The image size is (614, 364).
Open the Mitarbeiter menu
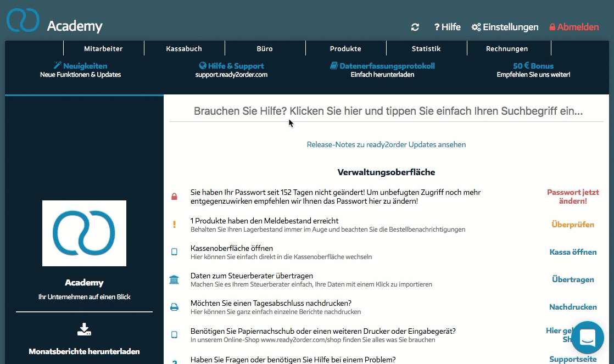point(103,48)
